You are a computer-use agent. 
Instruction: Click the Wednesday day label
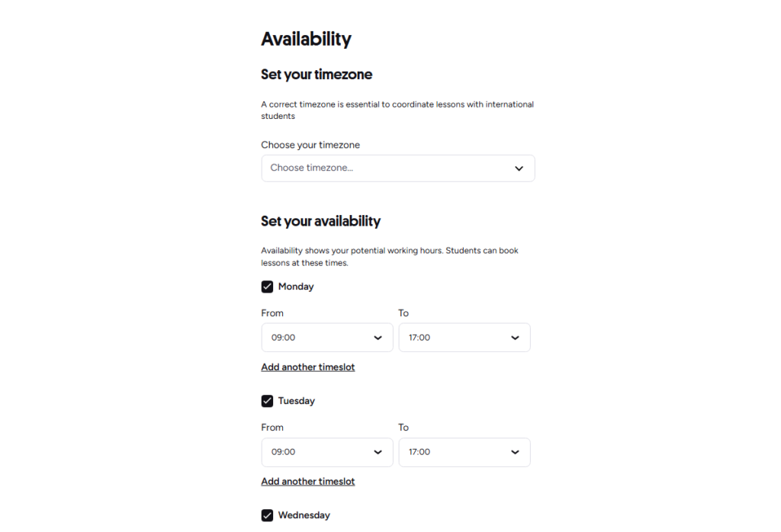(x=304, y=515)
